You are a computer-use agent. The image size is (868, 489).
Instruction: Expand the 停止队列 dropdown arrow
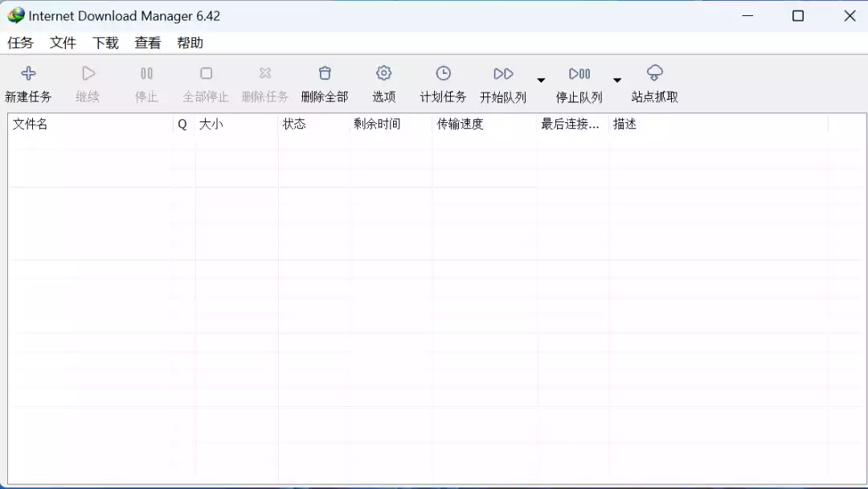[x=617, y=80]
